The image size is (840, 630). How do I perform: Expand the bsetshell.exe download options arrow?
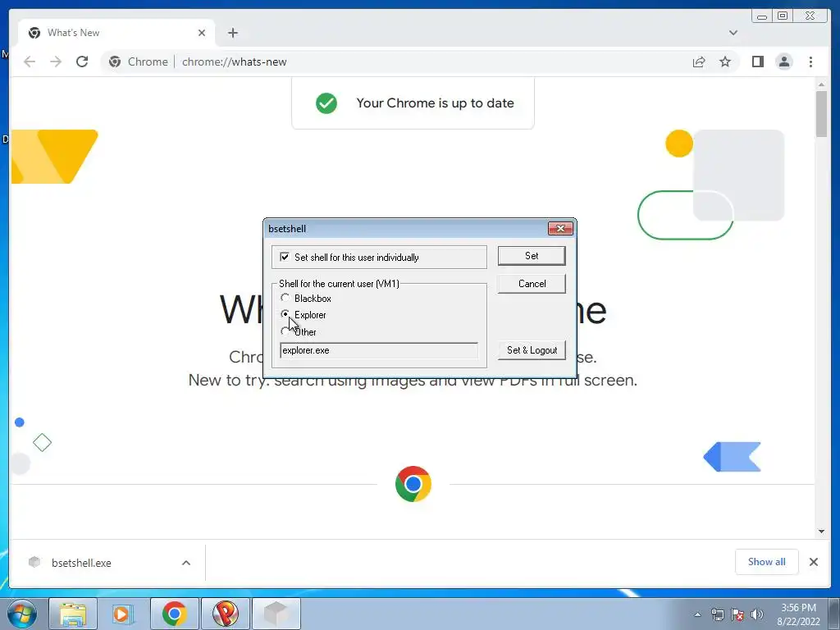[x=186, y=563]
